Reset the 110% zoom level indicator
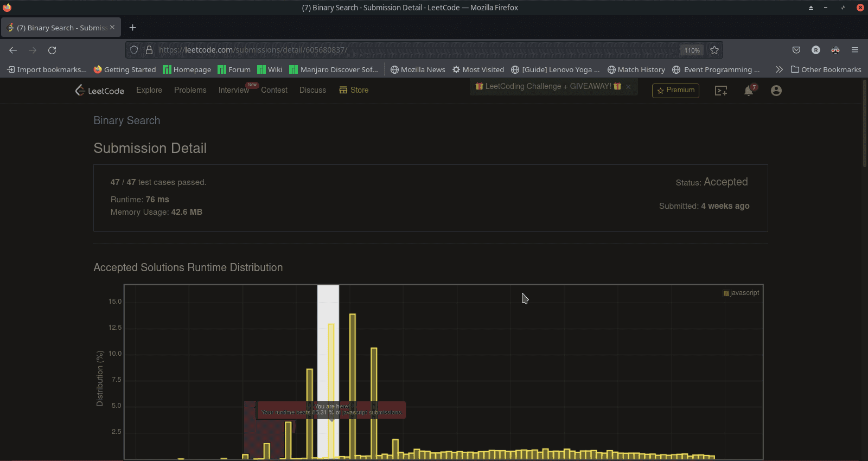The image size is (868, 461). point(692,50)
